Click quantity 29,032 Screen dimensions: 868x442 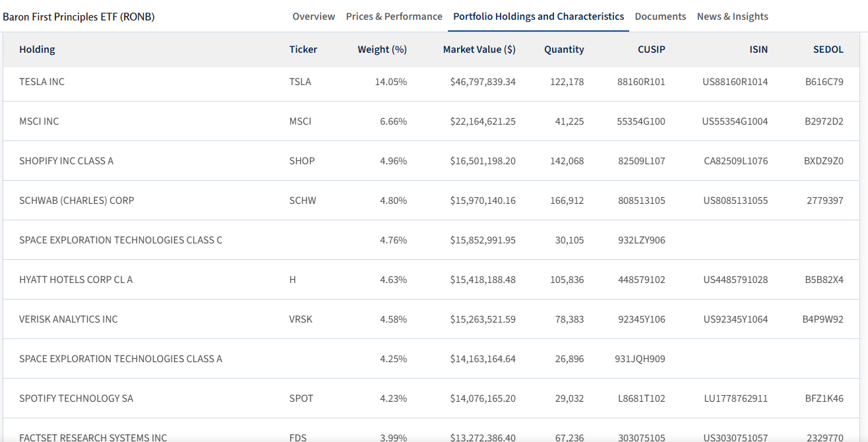click(570, 398)
